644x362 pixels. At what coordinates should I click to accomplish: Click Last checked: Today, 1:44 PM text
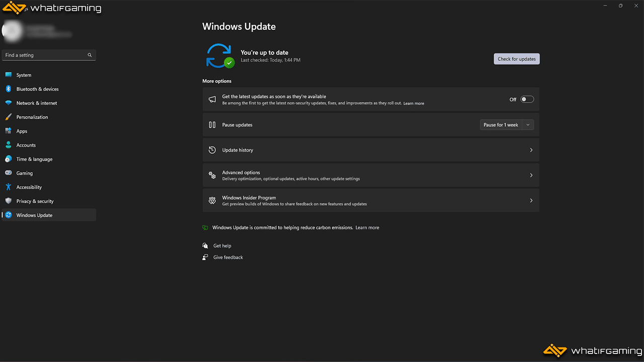point(271,60)
